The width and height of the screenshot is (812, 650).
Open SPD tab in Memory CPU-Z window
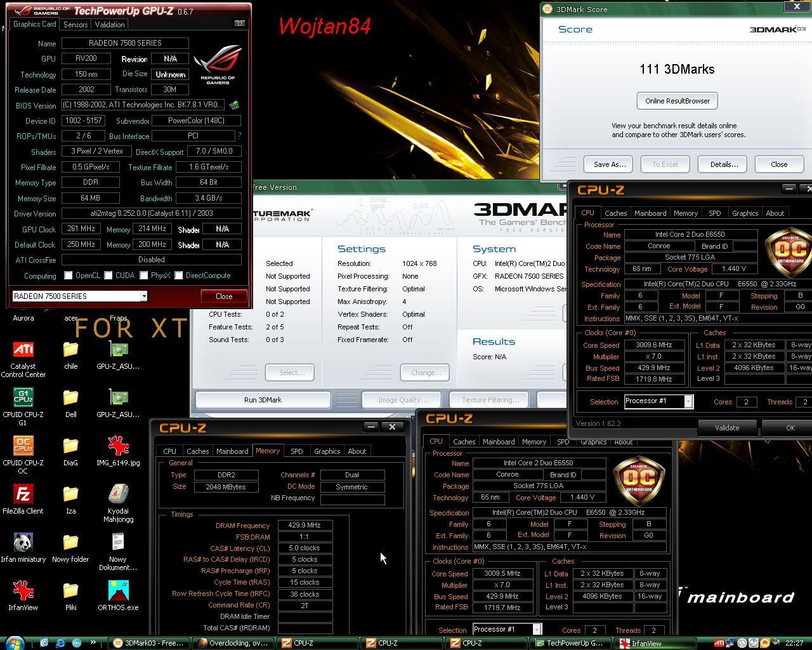click(x=296, y=451)
